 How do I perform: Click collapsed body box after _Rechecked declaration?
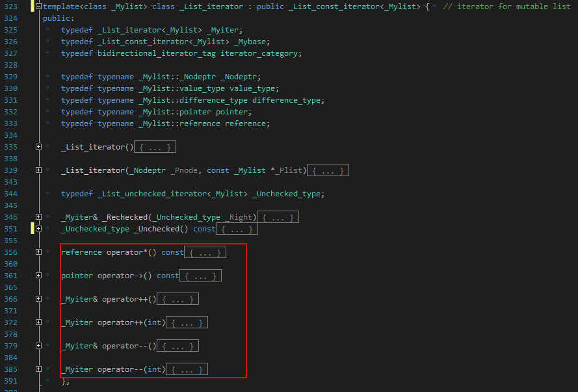coord(278,217)
